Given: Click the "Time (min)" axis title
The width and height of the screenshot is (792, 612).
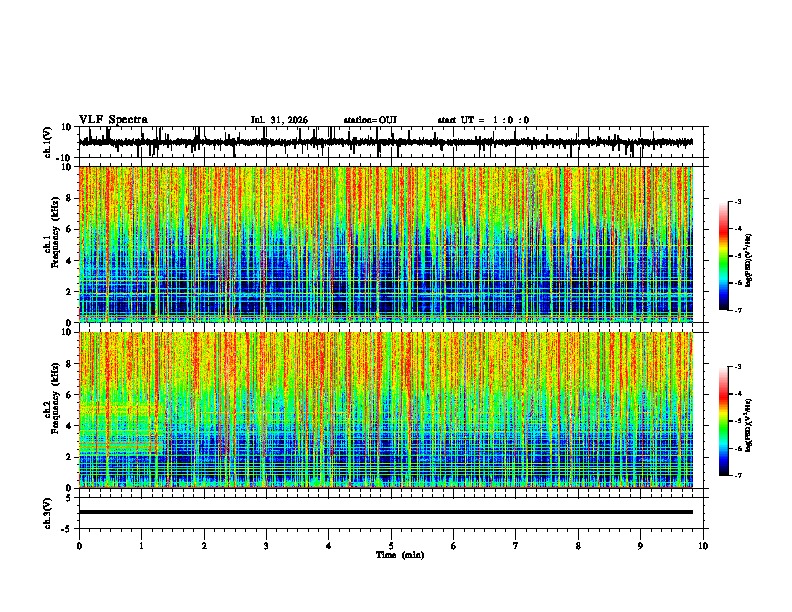Looking at the screenshot, I should tap(400, 555).
